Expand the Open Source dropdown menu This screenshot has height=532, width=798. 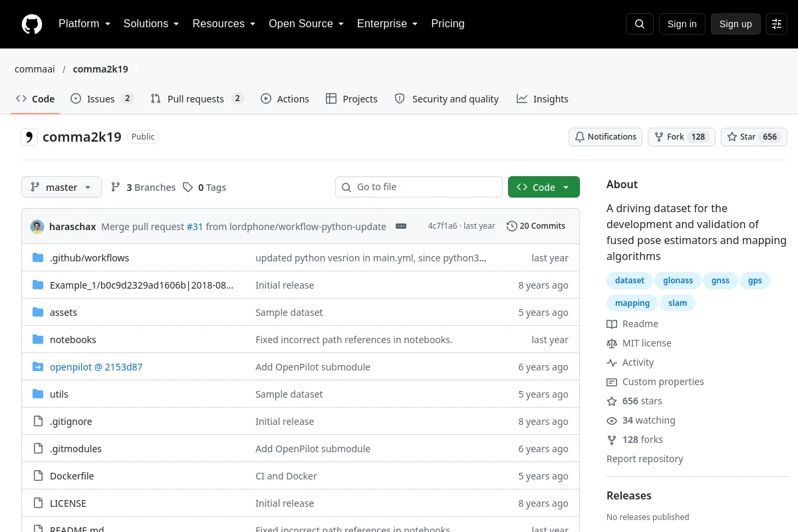tap(307, 24)
